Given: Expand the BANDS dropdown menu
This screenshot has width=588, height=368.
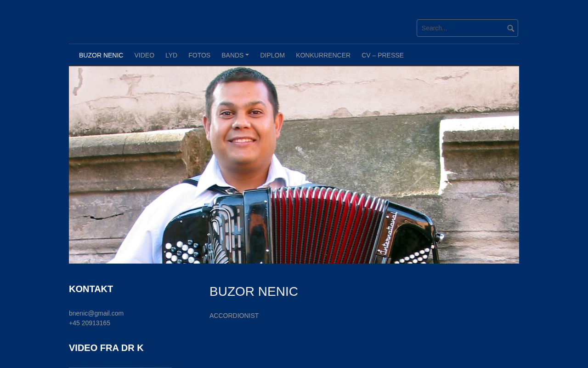Looking at the screenshot, I should pyautogui.click(x=235, y=55).
